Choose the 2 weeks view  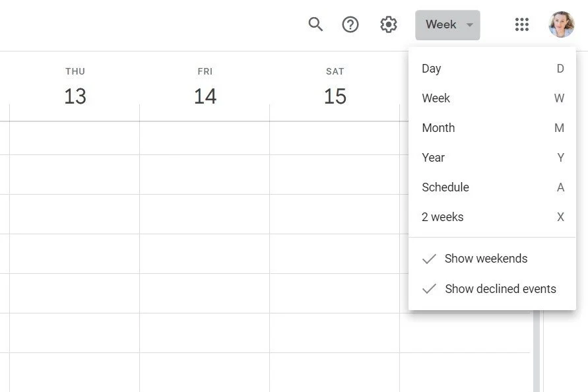(x=443, y=217)
